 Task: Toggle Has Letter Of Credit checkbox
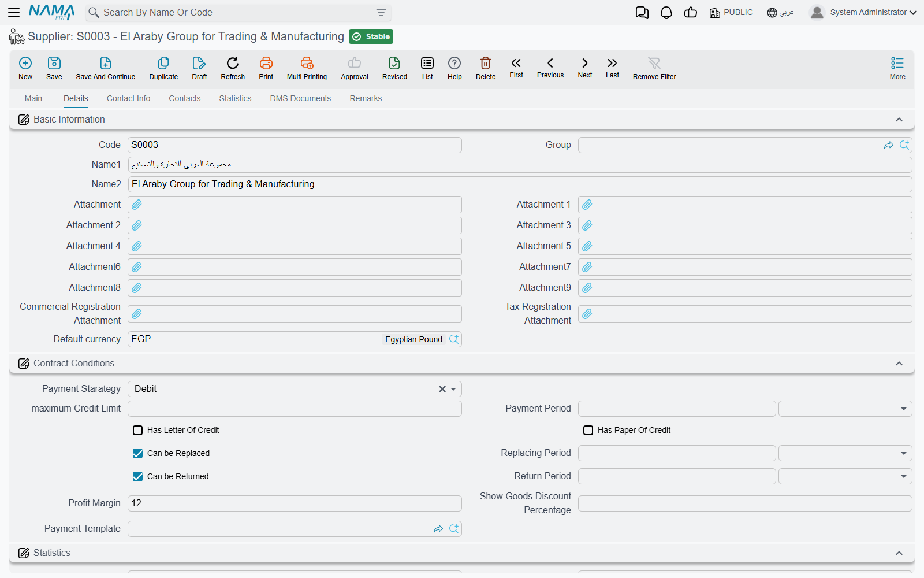[x=137, y=430]
